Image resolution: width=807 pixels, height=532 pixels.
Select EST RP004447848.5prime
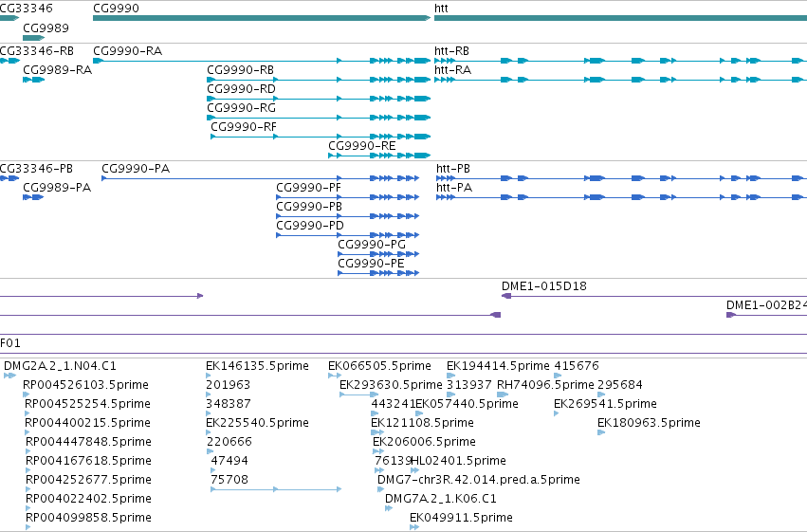pos(28,451)
